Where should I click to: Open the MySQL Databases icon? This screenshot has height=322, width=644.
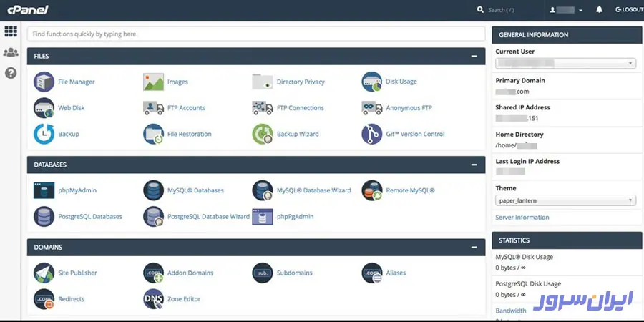coord(154,190)
